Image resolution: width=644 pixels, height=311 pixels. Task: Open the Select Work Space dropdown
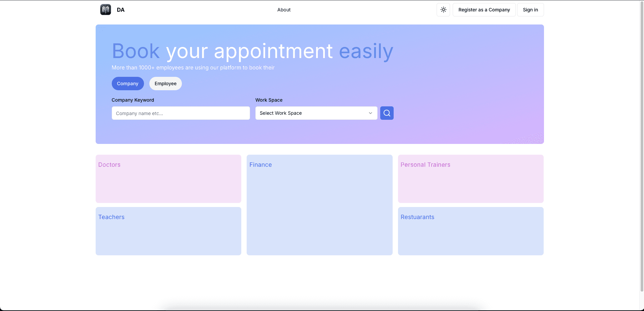(x=312, y=113)
